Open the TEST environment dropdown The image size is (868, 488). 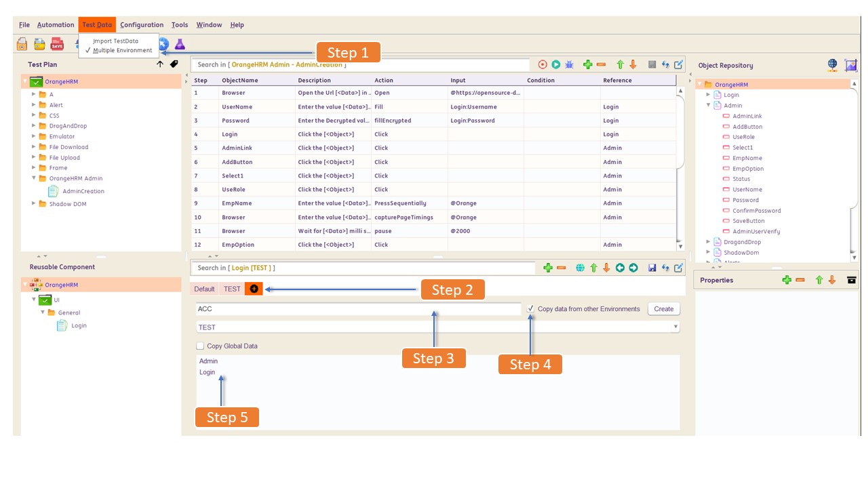point(675,327)
